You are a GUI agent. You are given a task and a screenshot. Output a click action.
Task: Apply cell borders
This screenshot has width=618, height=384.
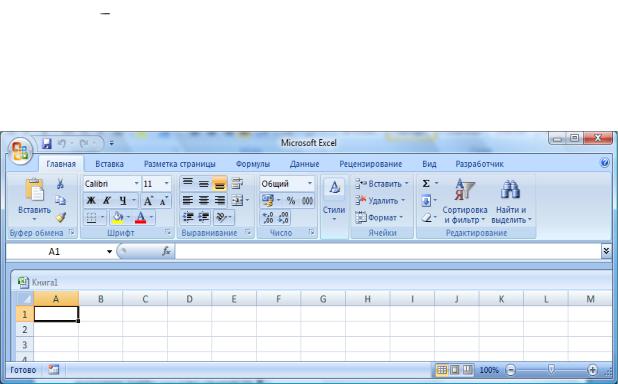[91, 217]
